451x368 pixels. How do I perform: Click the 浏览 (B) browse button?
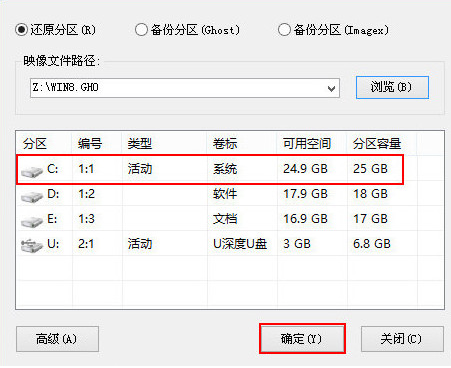[x=392, y=87]
